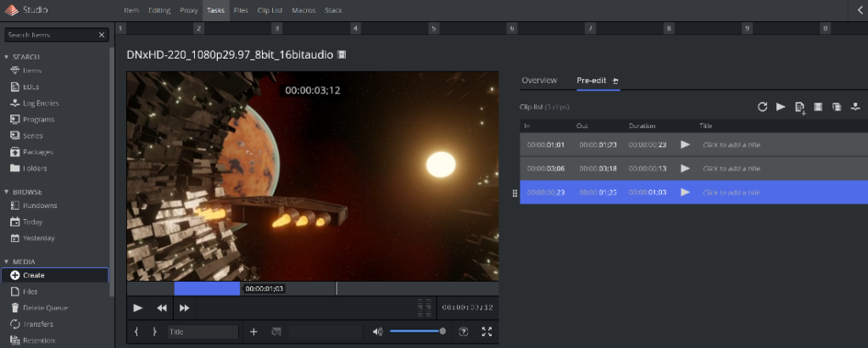The image size is (868, 348).
Task: Click the Studio logo in the header
Action: pyautogui.click(x=12, y=10)
